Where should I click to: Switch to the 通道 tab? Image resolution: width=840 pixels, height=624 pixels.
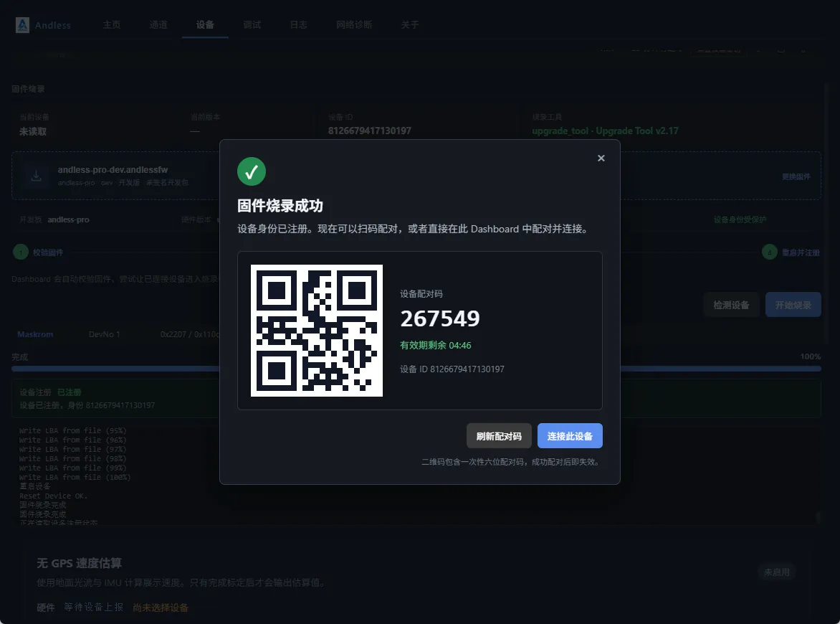158,24
